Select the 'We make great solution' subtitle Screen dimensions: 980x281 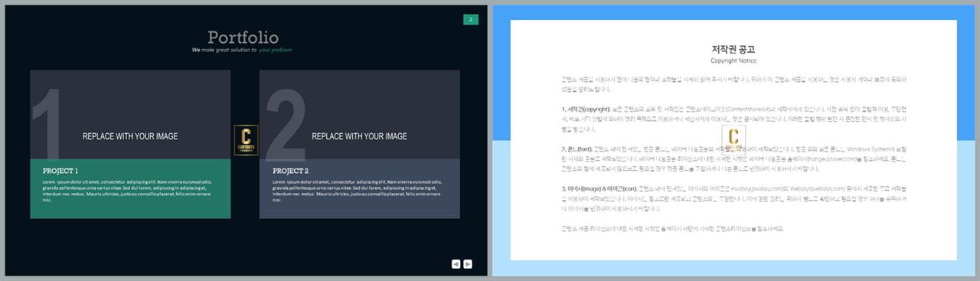tap(242, 50)
